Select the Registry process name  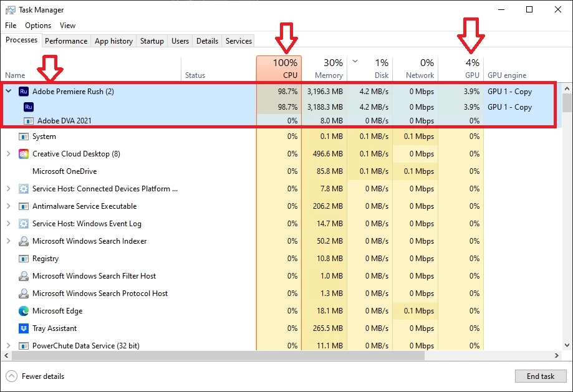(x=46, y=259)
